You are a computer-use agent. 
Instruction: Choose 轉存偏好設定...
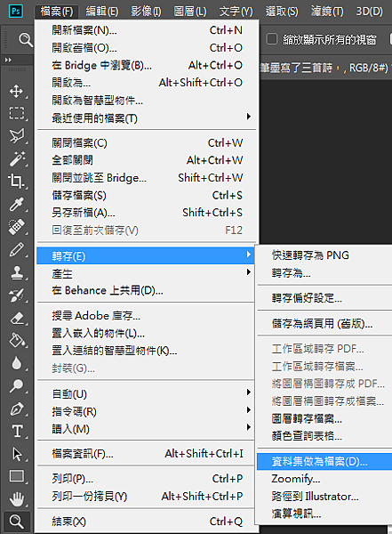[324, 298]
